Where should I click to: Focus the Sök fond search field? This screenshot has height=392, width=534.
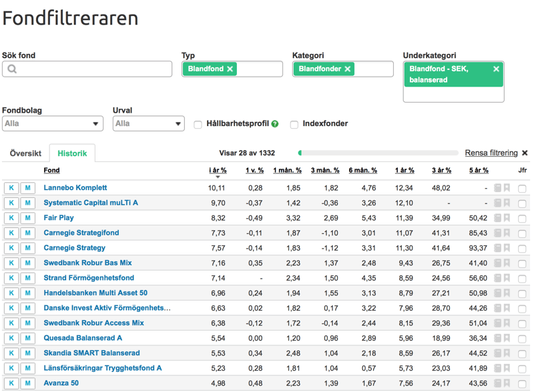pos(87,69)
